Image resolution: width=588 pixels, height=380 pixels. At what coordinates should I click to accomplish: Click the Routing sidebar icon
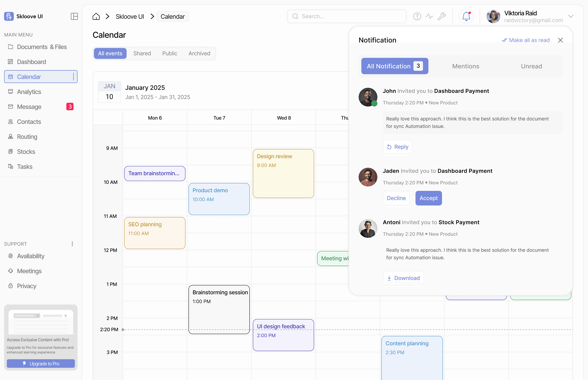[x=10, y=136]
